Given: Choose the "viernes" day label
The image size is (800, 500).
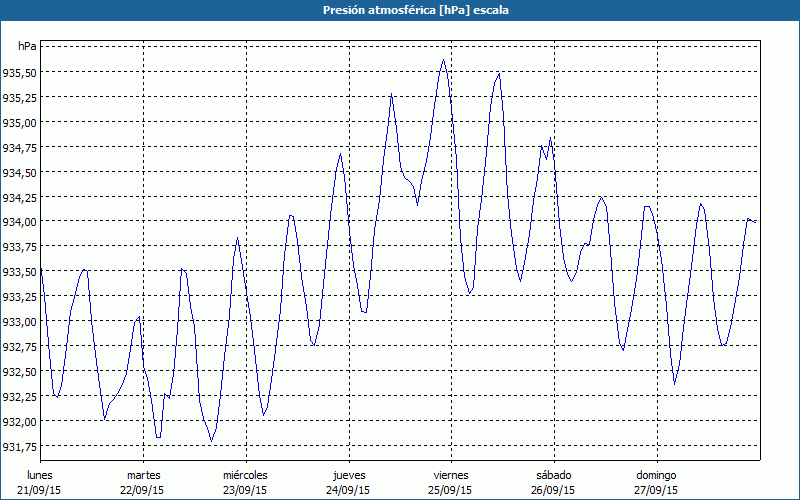Looking at the screenshot, I should (450, 474).
